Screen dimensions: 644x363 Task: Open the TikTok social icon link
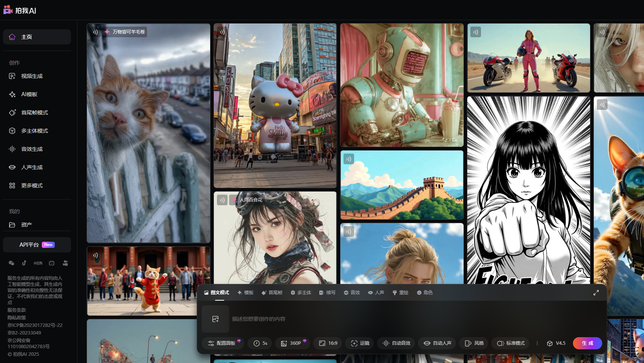coord(24,263)
